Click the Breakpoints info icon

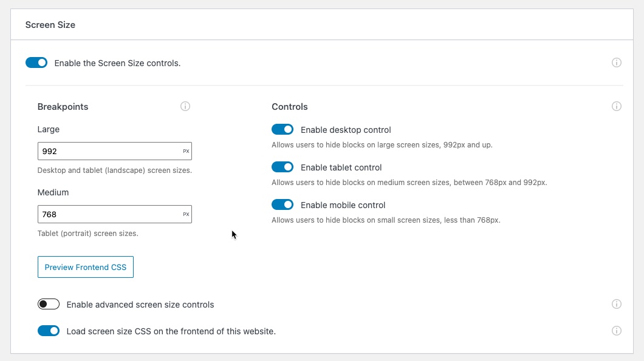185,107
